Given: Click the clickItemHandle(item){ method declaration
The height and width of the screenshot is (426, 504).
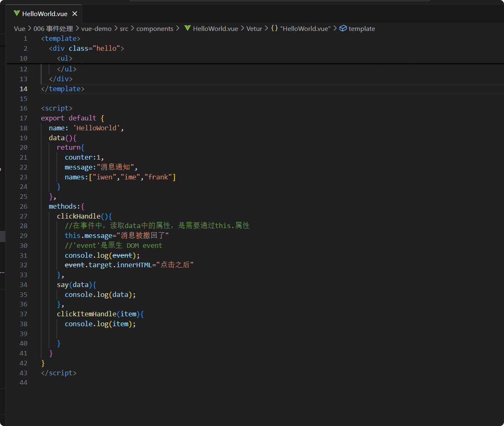Looking at the screenshot, I should click(100, 314).
